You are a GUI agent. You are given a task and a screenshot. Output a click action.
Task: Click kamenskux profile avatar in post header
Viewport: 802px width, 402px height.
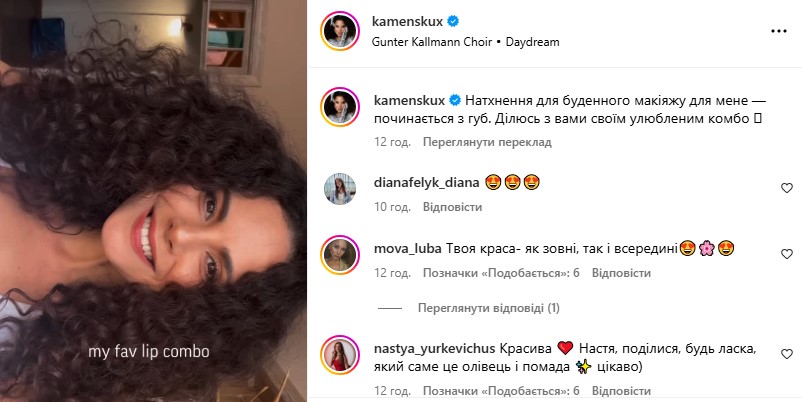point(340,31)
